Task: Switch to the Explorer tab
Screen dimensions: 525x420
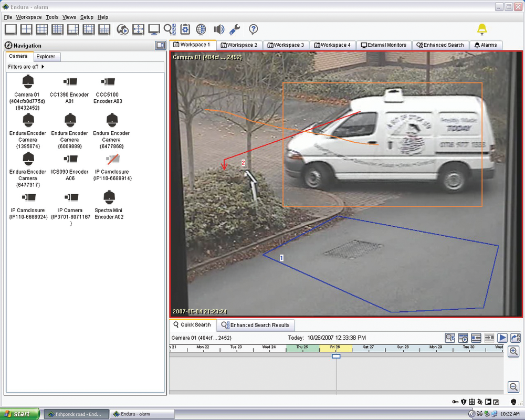Action: point(46,56)
